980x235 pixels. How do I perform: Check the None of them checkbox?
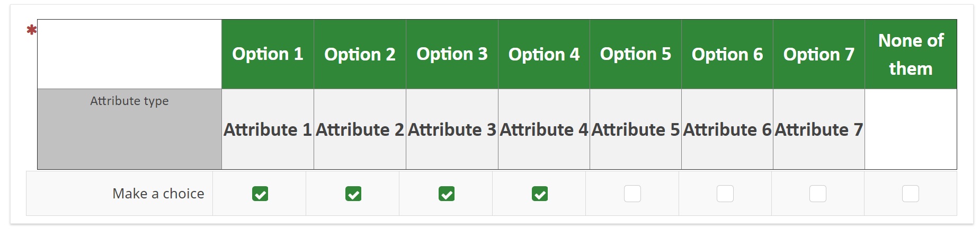(911, 194)
